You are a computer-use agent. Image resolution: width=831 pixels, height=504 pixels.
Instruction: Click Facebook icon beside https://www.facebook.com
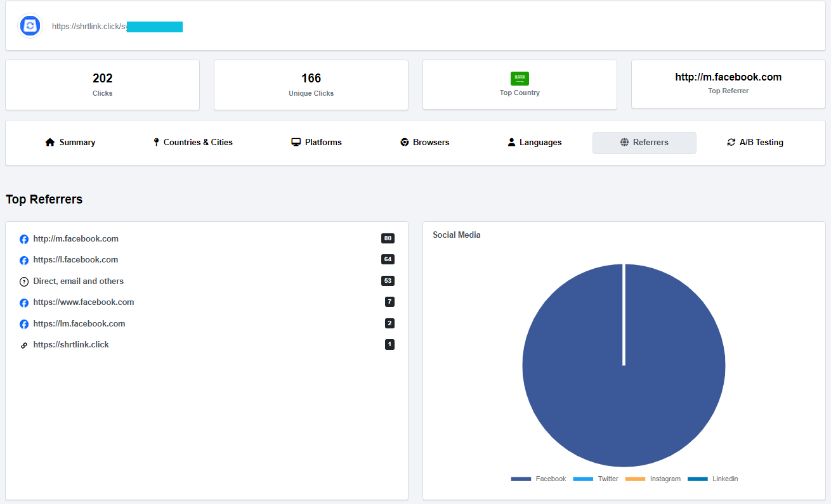tap(24, 303)
